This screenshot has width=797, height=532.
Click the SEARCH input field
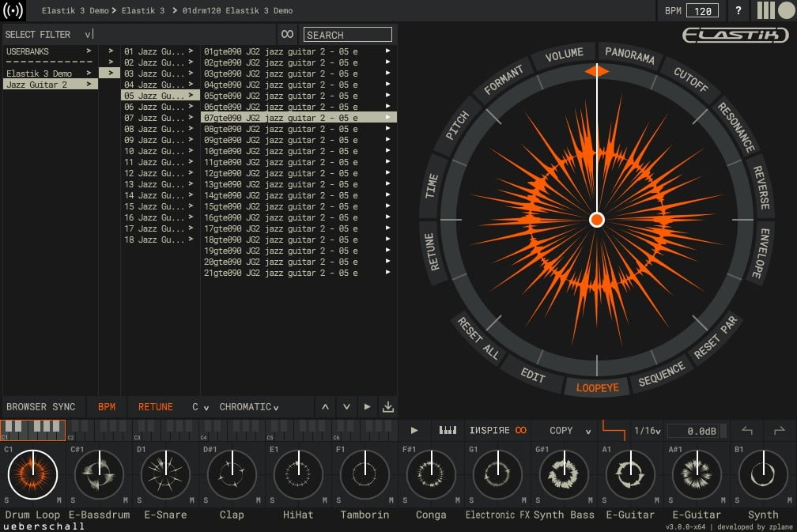click(348, 35)
